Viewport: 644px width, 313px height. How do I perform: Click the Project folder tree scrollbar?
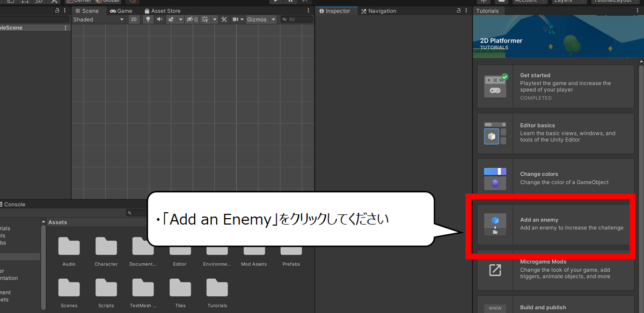tap(43, 268)
